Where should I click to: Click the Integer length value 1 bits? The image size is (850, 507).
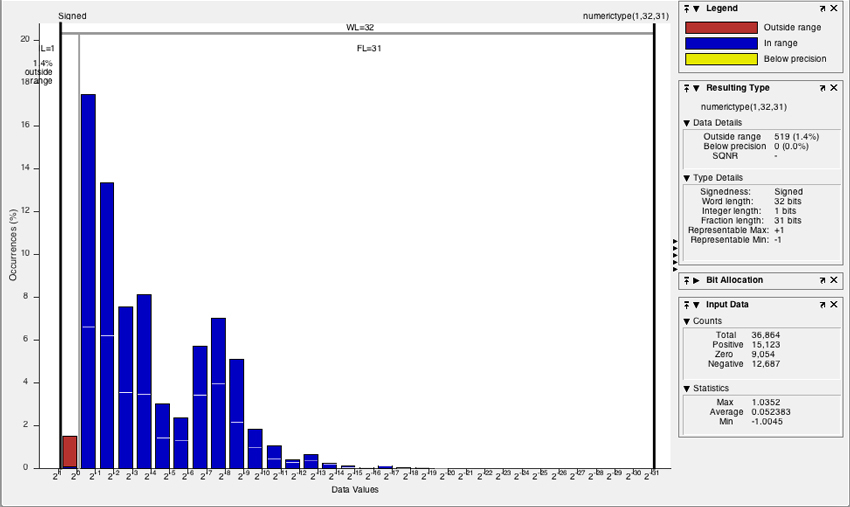pyautogui.click(x=785, y=211)
